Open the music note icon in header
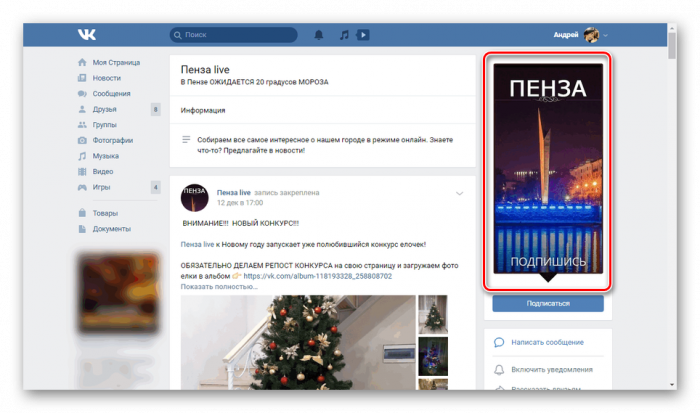 [x=343, y=35]
